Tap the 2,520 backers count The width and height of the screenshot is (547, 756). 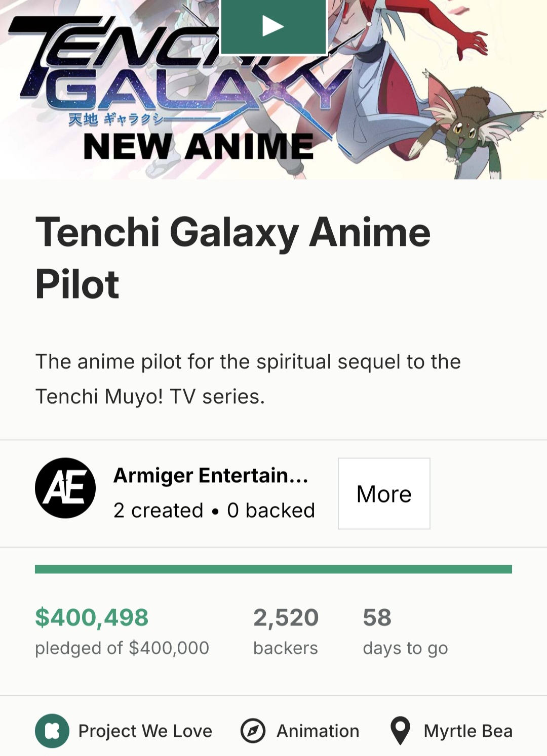(286, 617)
